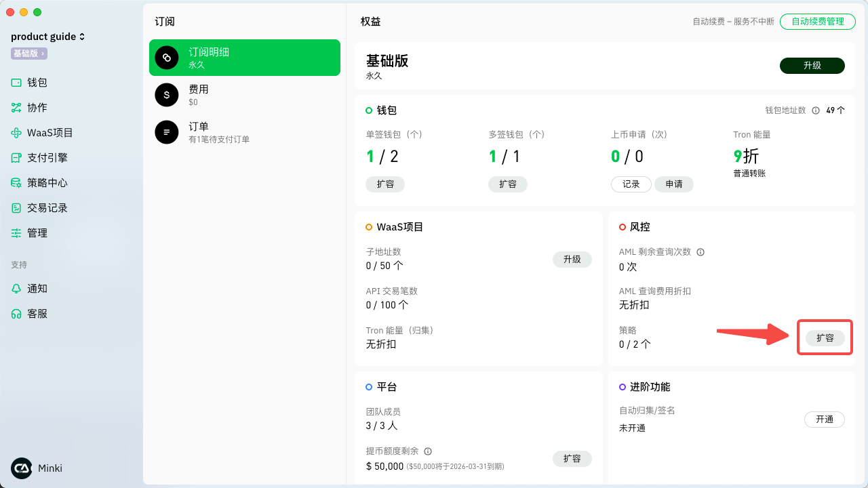The image size is (868, 488).
Task: Click the 协作 collaboration icon in sidebar
Action: click(x=16, y=108)
